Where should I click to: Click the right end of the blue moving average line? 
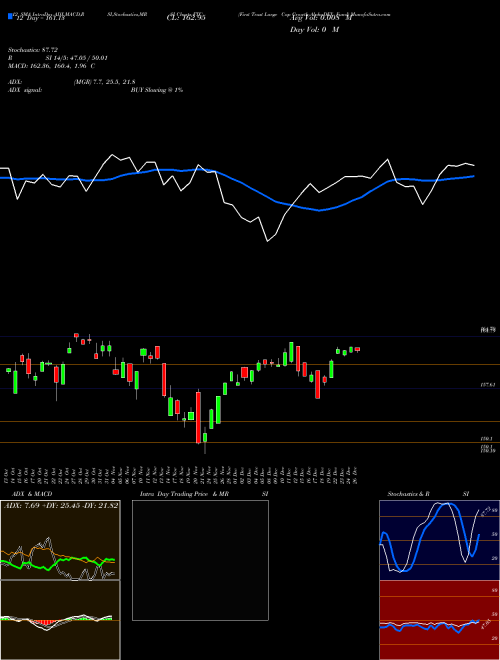[474, 176]
